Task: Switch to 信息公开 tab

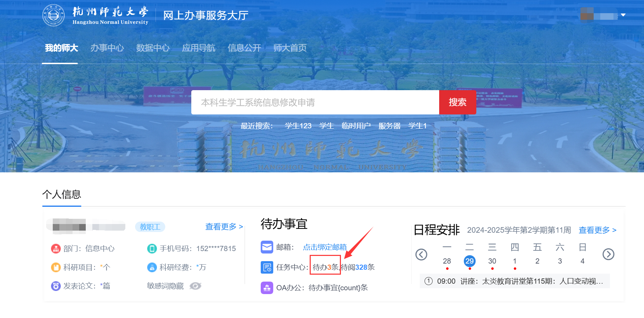Action: (x=244, y=48)
